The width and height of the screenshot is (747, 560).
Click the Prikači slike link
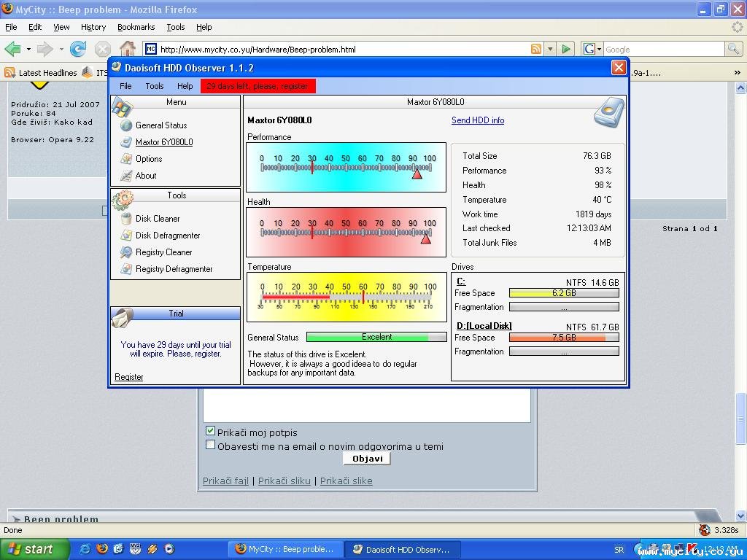[x=347, y=481]
